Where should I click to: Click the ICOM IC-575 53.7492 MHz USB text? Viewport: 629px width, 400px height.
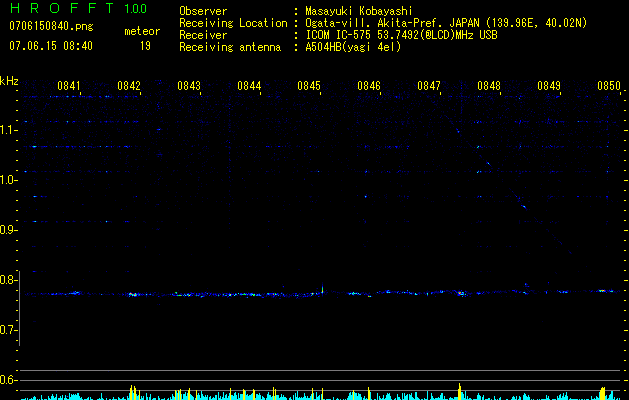(x=401, y=35)
